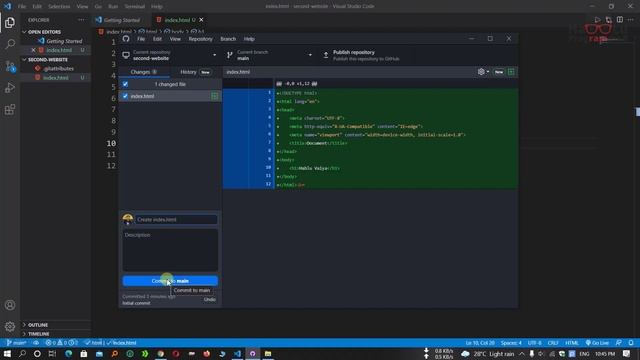Select Getting Started under Open Editors
The height and width of the screenshot is (360, 640).
tap(64, 41)
